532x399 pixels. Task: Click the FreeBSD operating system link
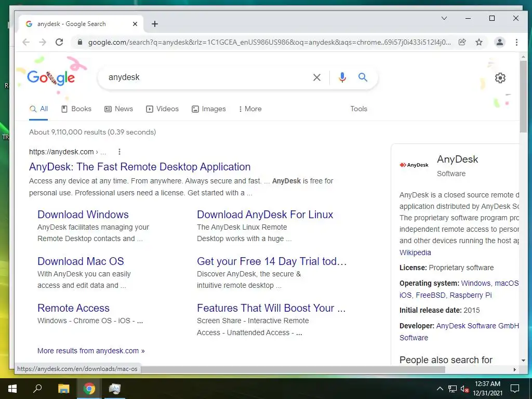click(431, 295)
